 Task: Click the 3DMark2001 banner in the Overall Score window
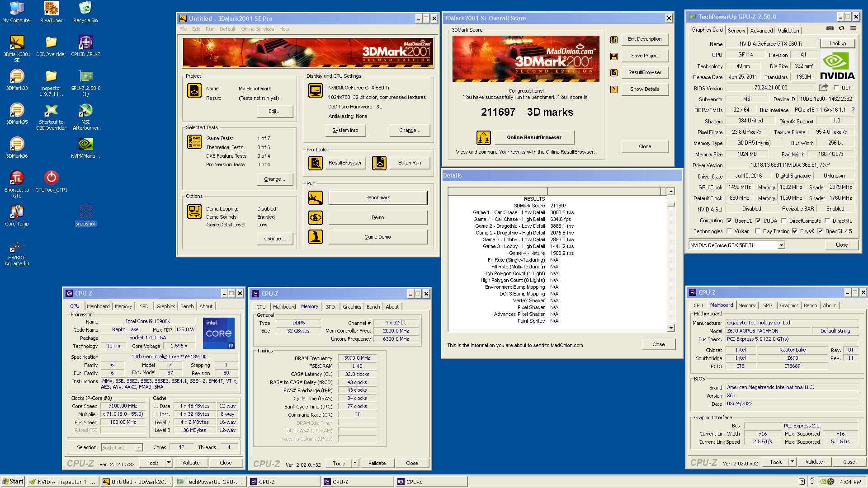[526, 59]
